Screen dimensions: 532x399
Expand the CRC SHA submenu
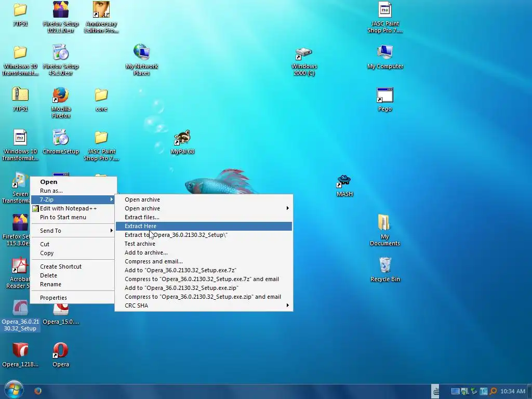(204, 305)
